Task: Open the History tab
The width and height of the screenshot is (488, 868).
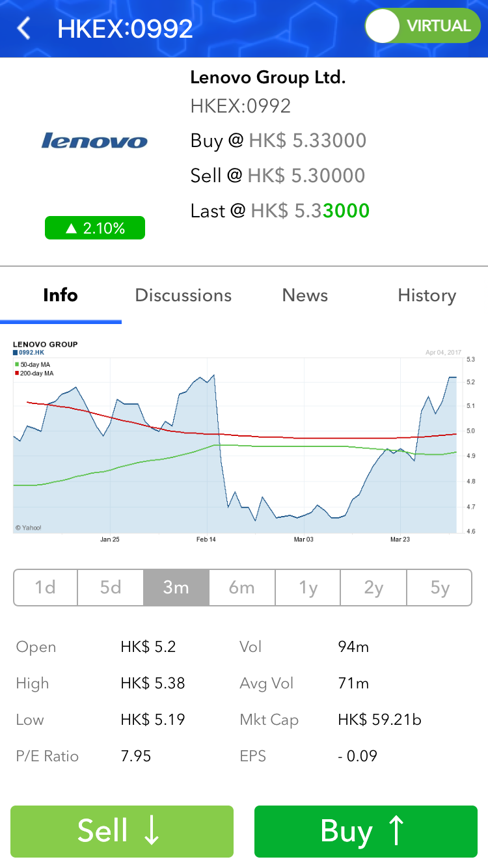Action: point(426,295)
